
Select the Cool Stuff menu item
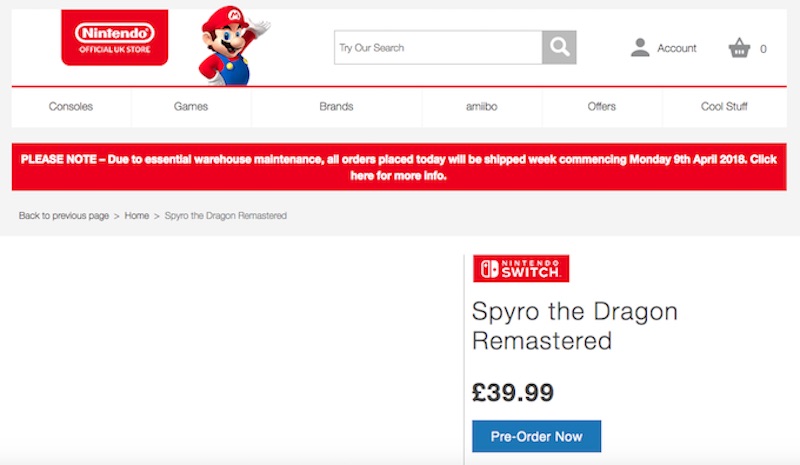724,107
